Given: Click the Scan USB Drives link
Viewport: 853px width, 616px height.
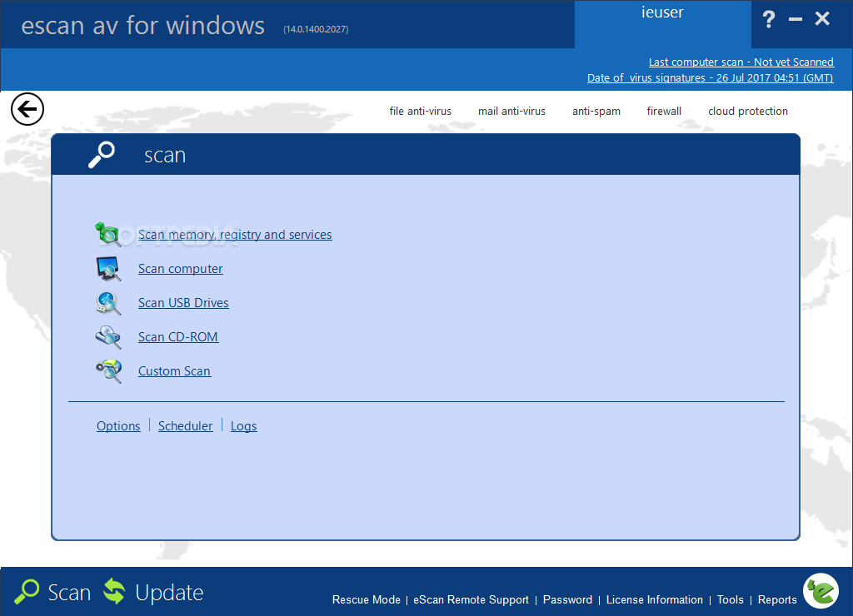Looking at the screenshot, I should (x=183, y=303).
